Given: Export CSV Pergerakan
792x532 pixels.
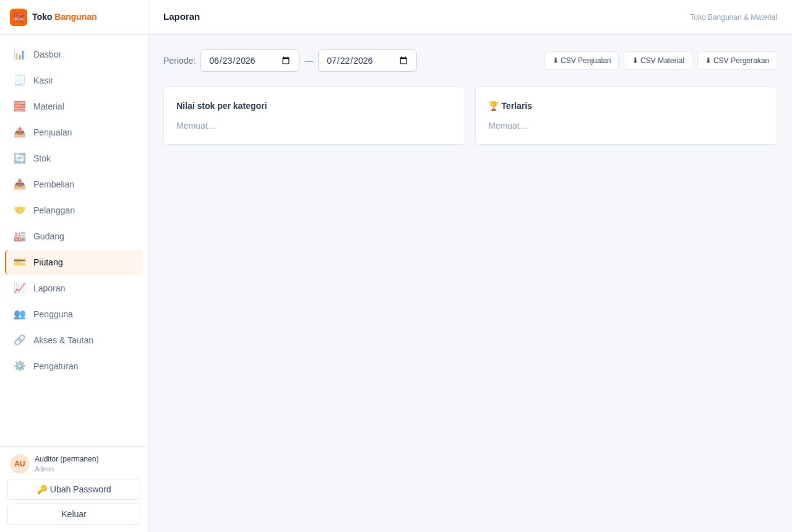Looking at the screenshot, I should coord(737,61).
